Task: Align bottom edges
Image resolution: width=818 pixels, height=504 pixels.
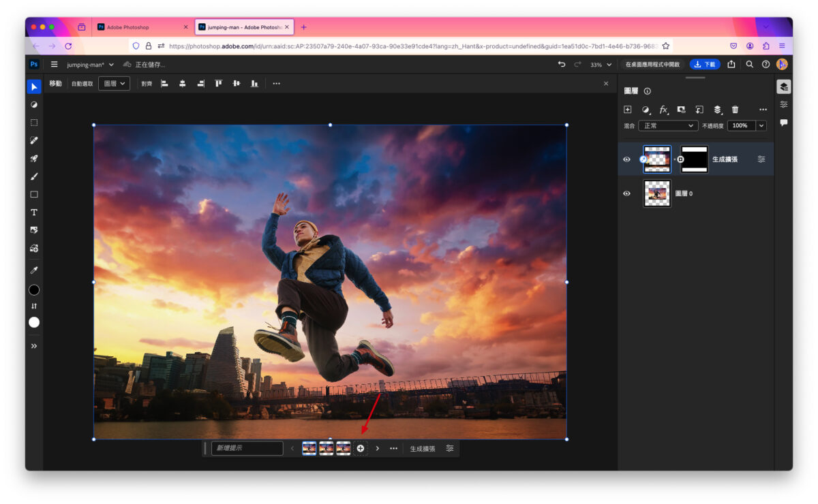Action: point(254,83)
